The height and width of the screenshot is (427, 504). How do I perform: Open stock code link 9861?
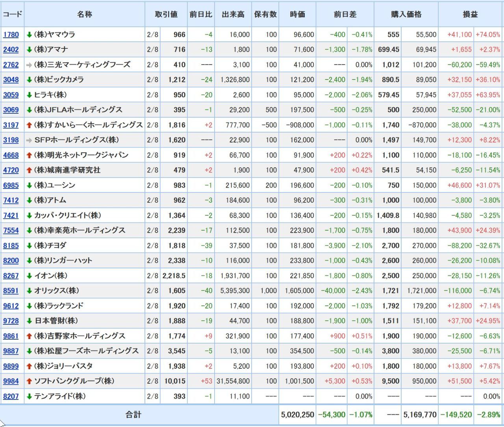click(11, 336)
